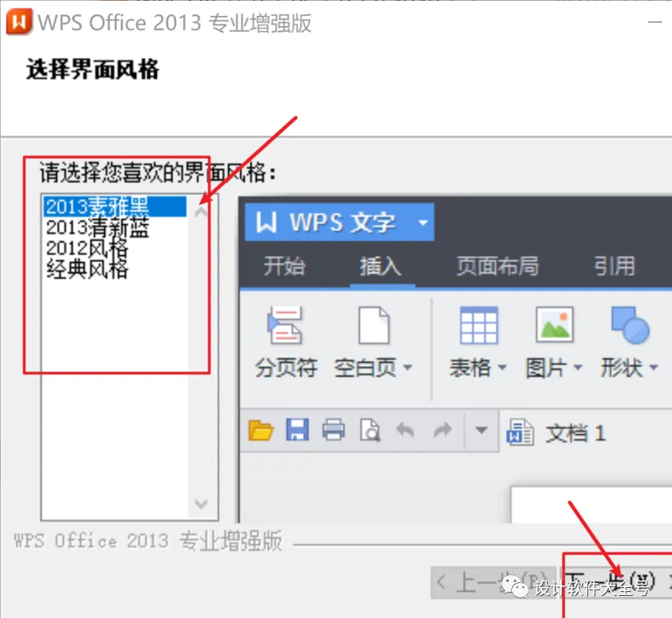This screenshot has width=672, height=618.
Task: Click the 空白页 blank page icon
Action: coord(374,326)
